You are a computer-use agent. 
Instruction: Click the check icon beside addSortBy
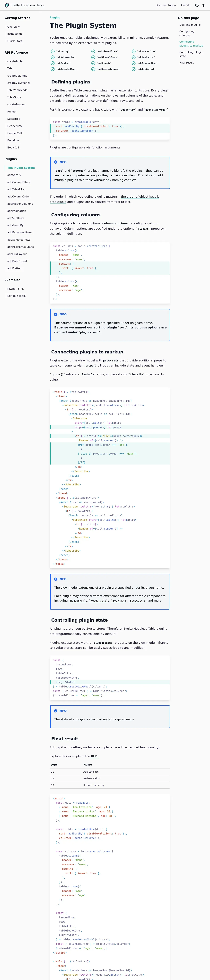(x=53, y=51)
